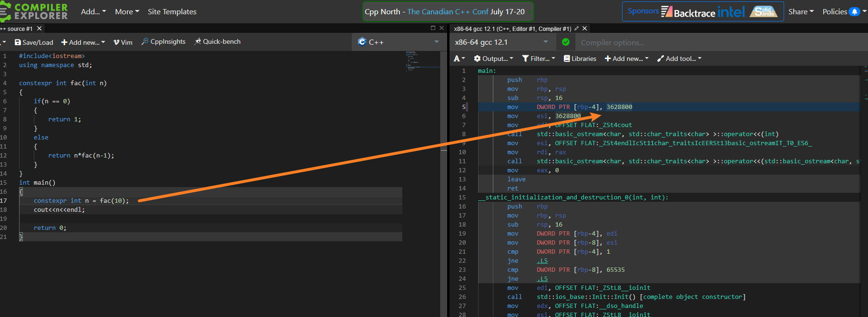Open the Libraries panel
This screenshot has width=868, height=317.
[580, 59]
